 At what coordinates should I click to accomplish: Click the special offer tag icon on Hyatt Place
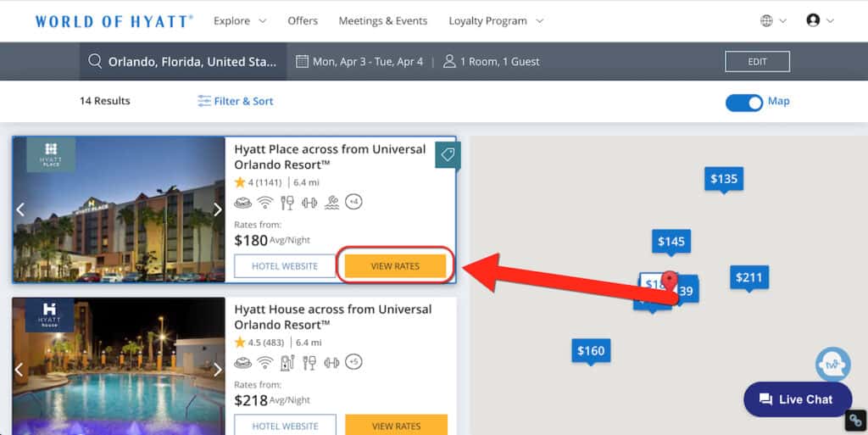[x=448, y=154]
